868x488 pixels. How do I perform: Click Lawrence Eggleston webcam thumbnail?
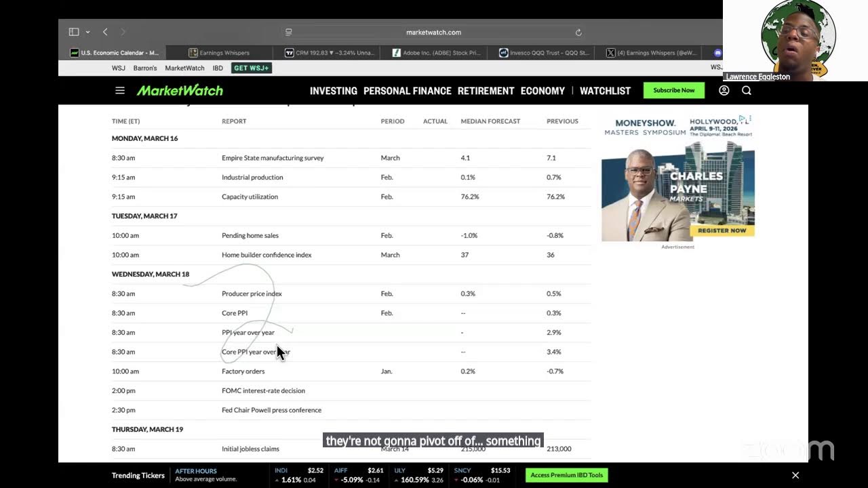coord(795,41)
